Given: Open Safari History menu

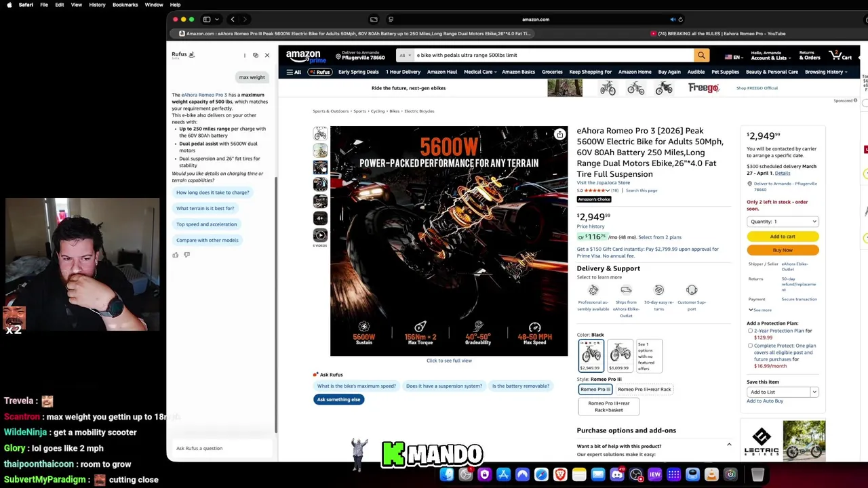Looking at the screenshot, I should 97,5.
